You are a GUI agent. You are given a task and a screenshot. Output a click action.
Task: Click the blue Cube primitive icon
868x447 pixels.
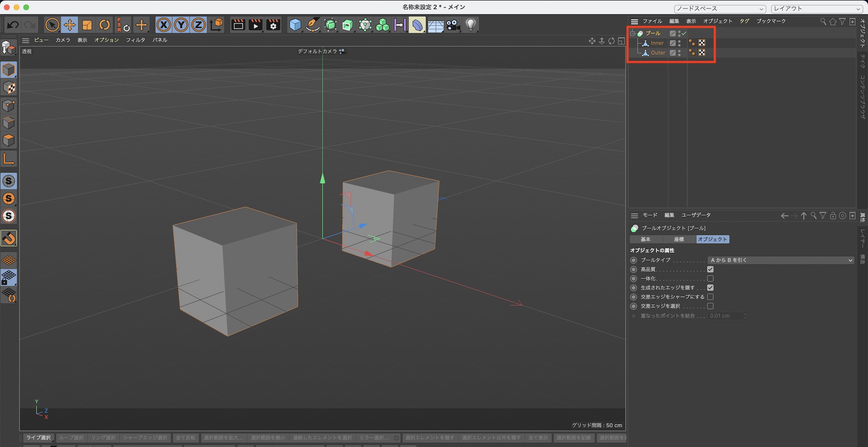coord(295,25)
